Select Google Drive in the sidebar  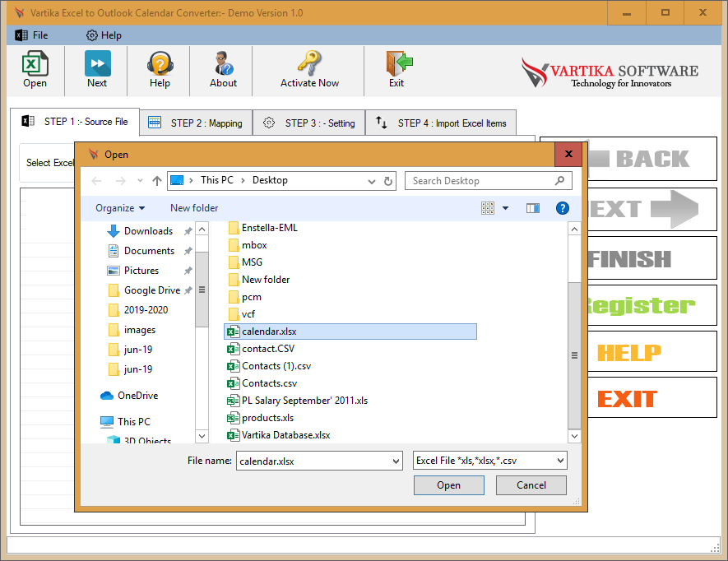pyautogui.click(x=152, y=290)
